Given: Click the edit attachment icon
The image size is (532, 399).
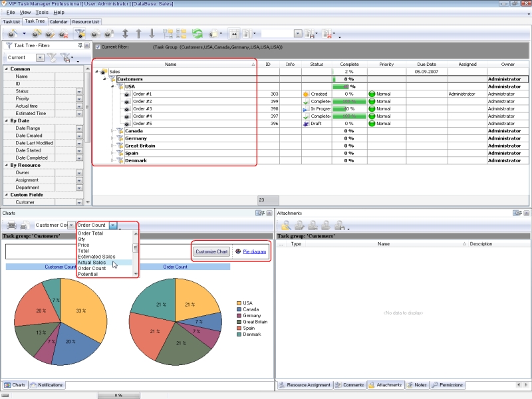Looking at the screenshot, I should pos(299,225).
